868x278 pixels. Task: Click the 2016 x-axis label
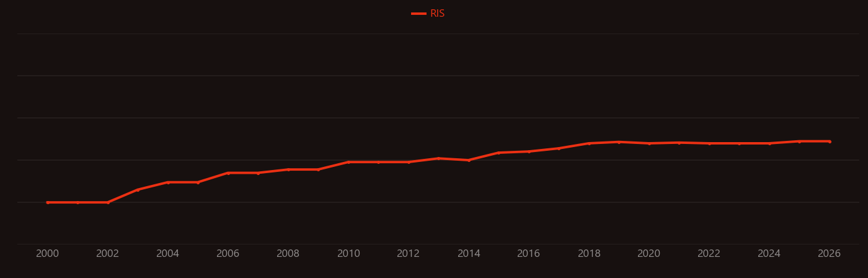click(x=529, y=254)
